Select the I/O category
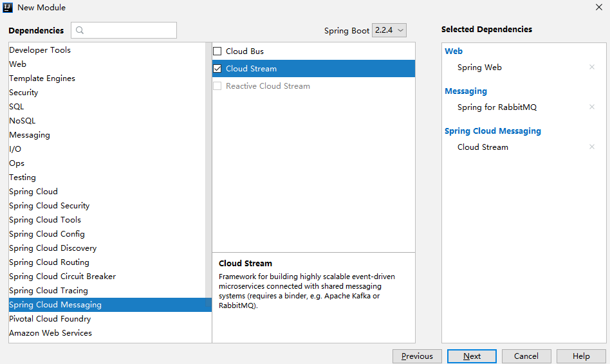The width and height of the screenshot is (610, 364). (107, 149)
